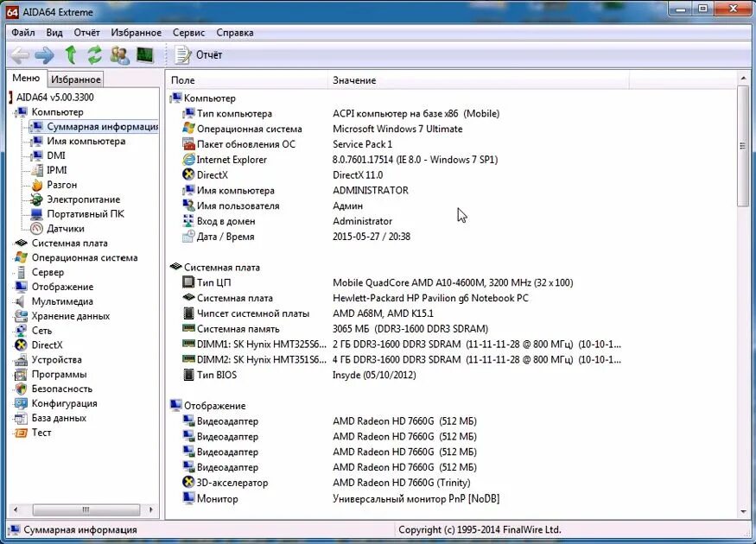Viewport: 756px width, 544px height.
Task: Click the Имя пользователя row icon
Action: 188,206
